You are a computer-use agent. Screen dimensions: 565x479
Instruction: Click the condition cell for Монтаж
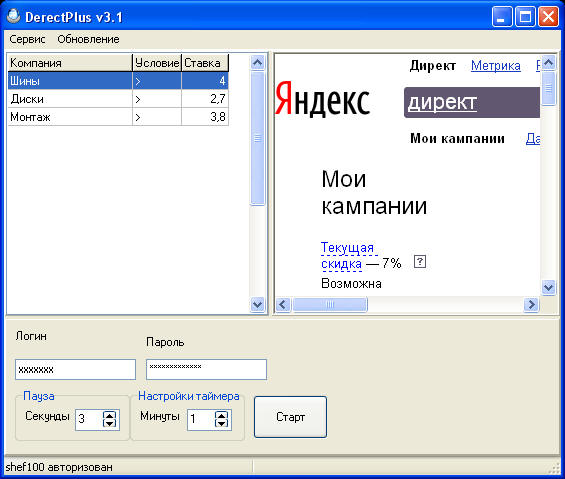[157, 117]
